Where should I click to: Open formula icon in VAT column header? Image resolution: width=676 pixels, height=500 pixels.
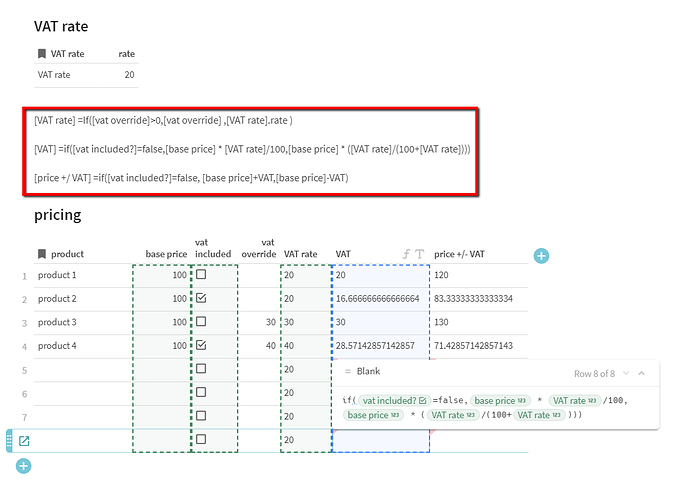[406, 254]
